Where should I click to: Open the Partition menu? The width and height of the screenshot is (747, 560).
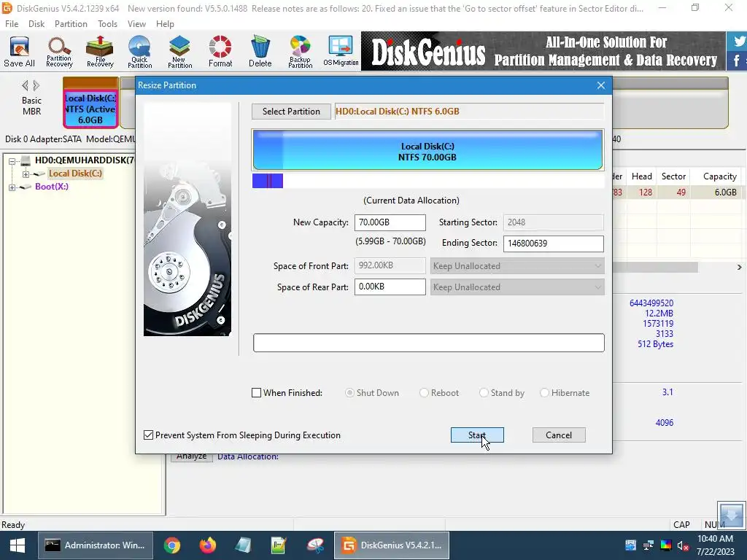[71, 24]
